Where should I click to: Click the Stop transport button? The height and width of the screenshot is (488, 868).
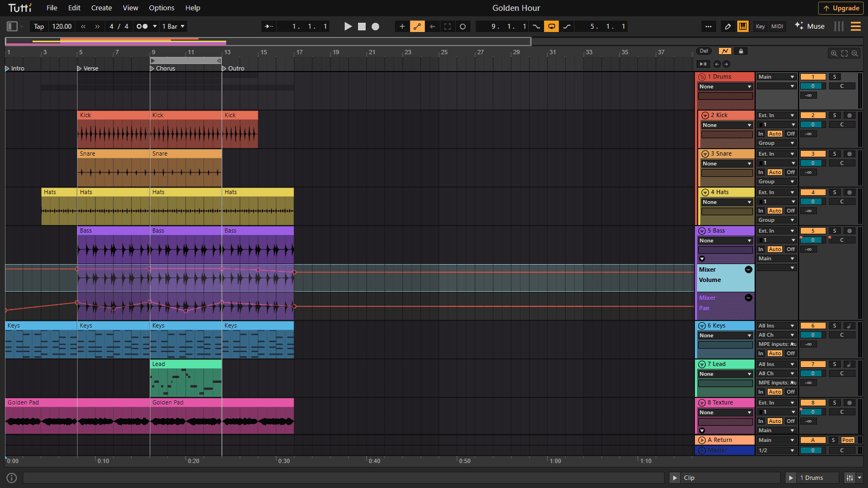(x=362, y=26)
